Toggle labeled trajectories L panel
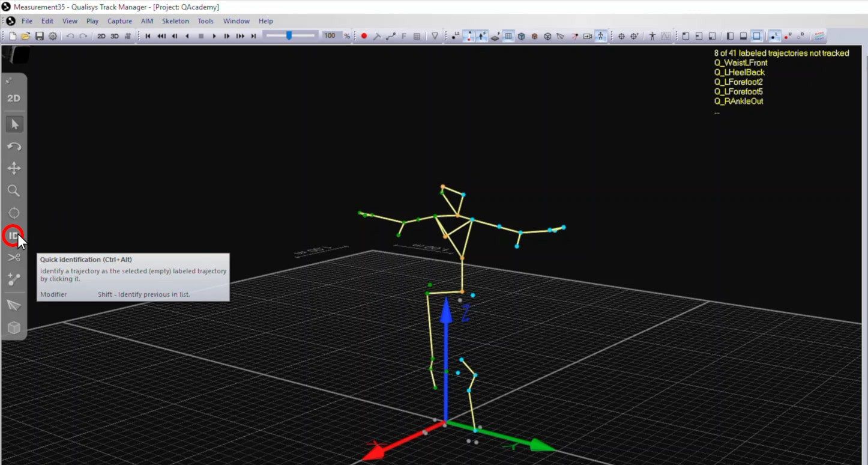Screen dimensions: 868x465 point(774,36)
